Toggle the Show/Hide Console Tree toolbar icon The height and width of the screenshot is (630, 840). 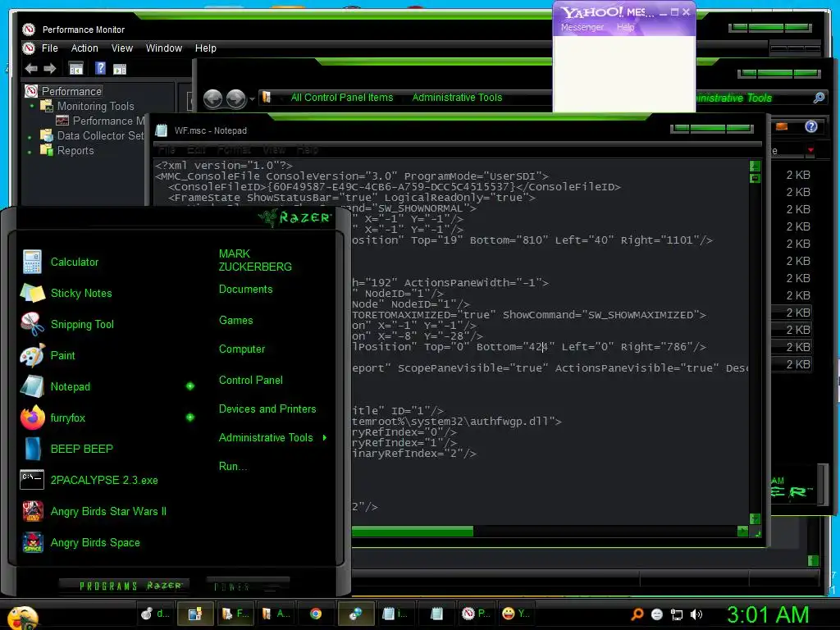coord(76,69)
